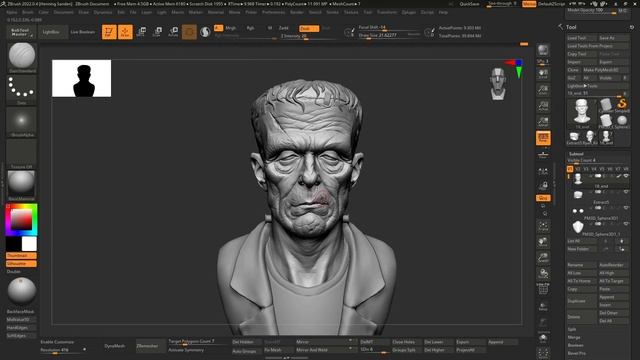Select the Cylinder3D tool thumbnail
The image size is (640, 360).
pos(606,104)
